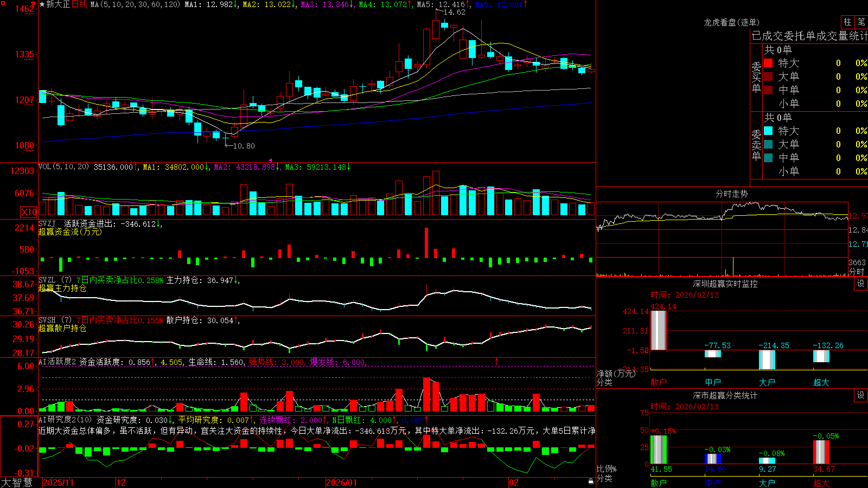The image size is (868, 488).
Task: Click the 41.55 value under the 散户 bar
Action: [x=661, y=469]
